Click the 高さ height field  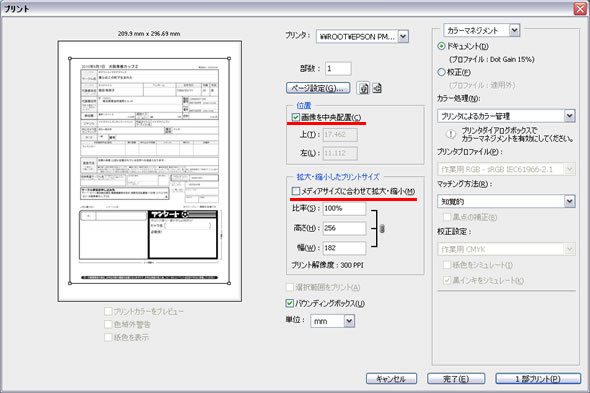click(344, 228)
